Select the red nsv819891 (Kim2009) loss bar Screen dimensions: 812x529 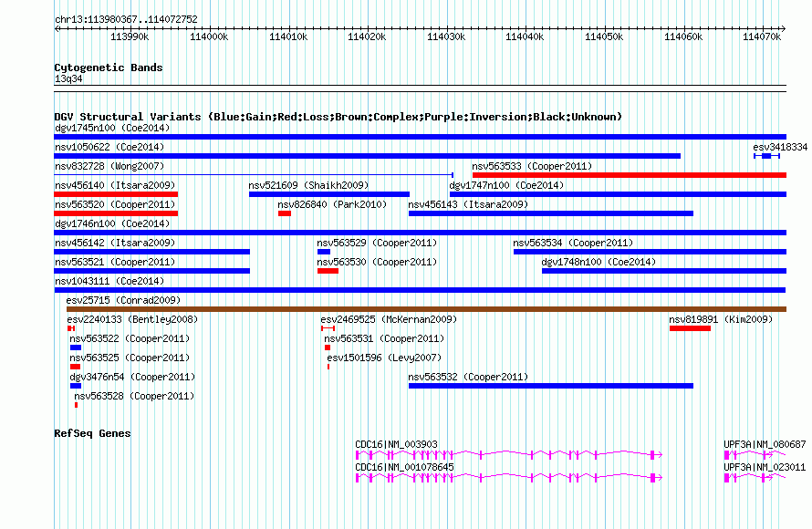[x=690, y=328]
